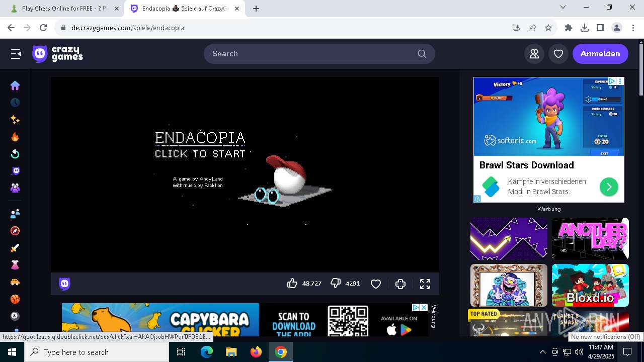Open the sword action category icon
Screen dimensions: 644x362
tap(15, 248)
